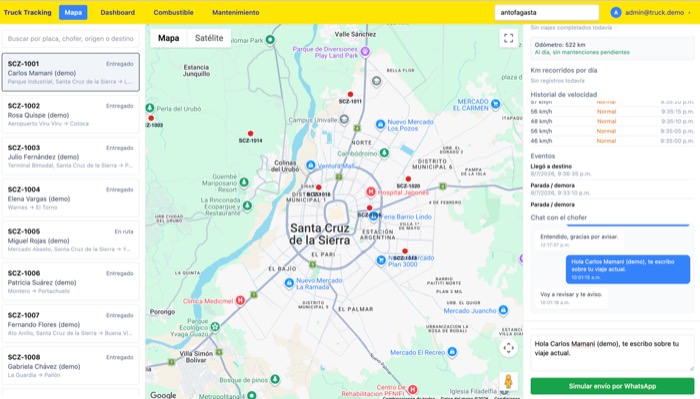Select the Mapa tab in the top bar
Screen dimensions: 700x399
73,12
